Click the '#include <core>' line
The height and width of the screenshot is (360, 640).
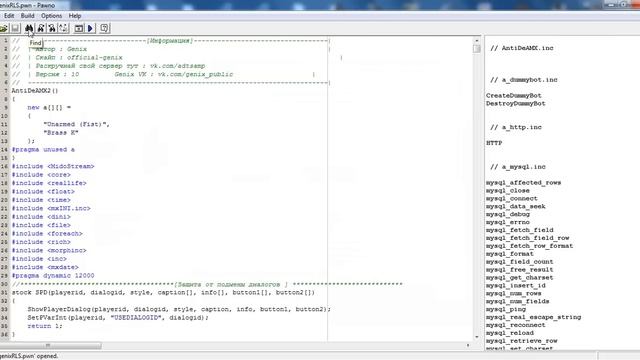pos(41,175)
